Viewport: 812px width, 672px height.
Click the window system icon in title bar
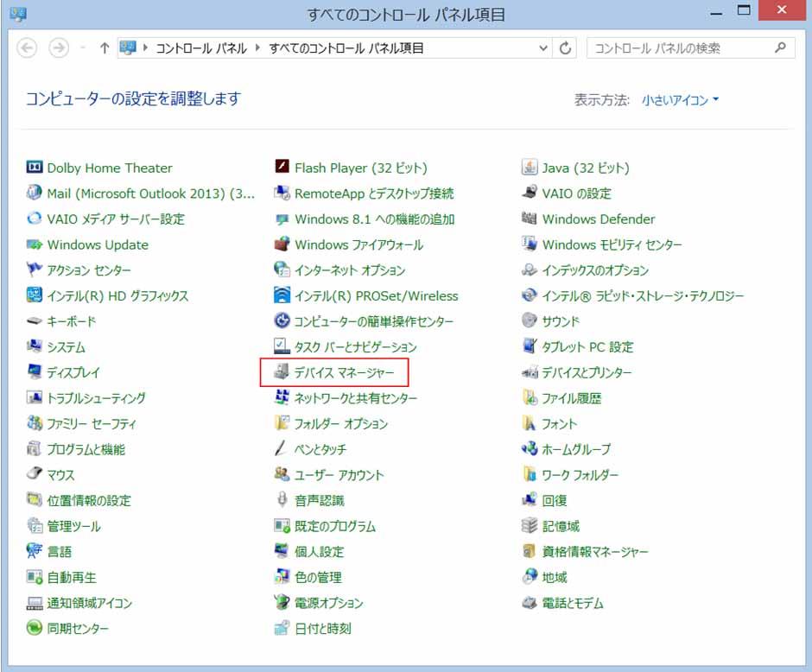tap(18, 14)
